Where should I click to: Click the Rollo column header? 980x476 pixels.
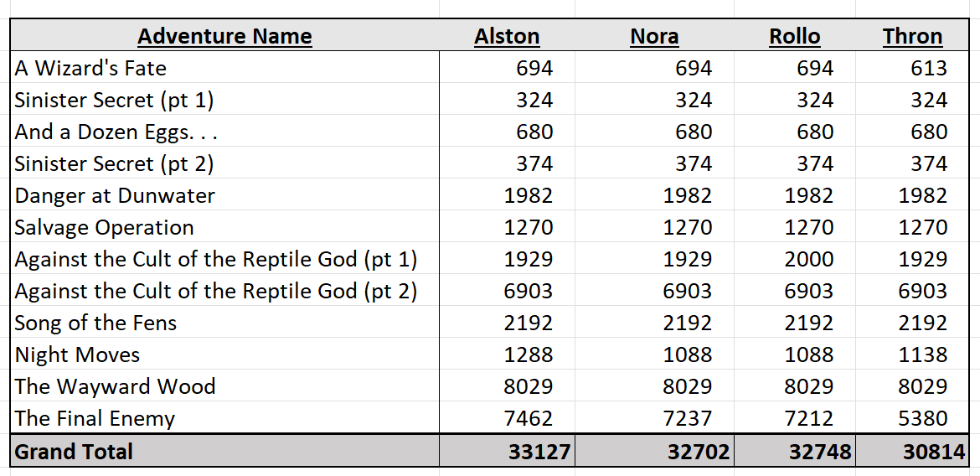(794, 36)
